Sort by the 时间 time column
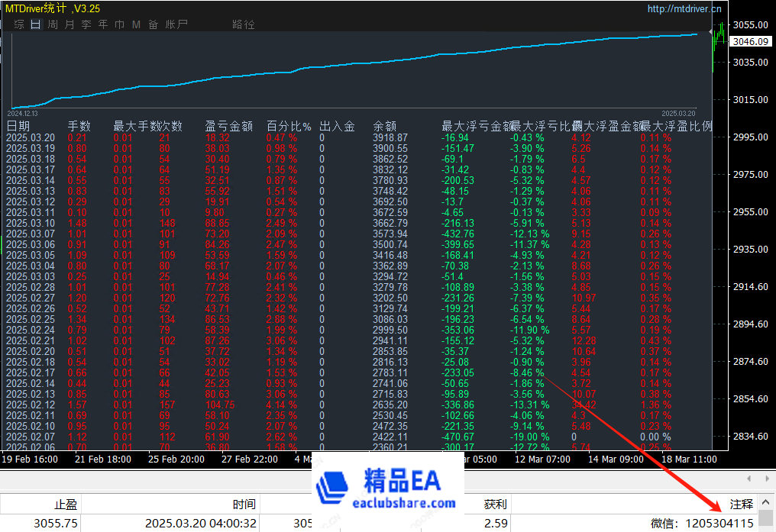 coord(244,504)
